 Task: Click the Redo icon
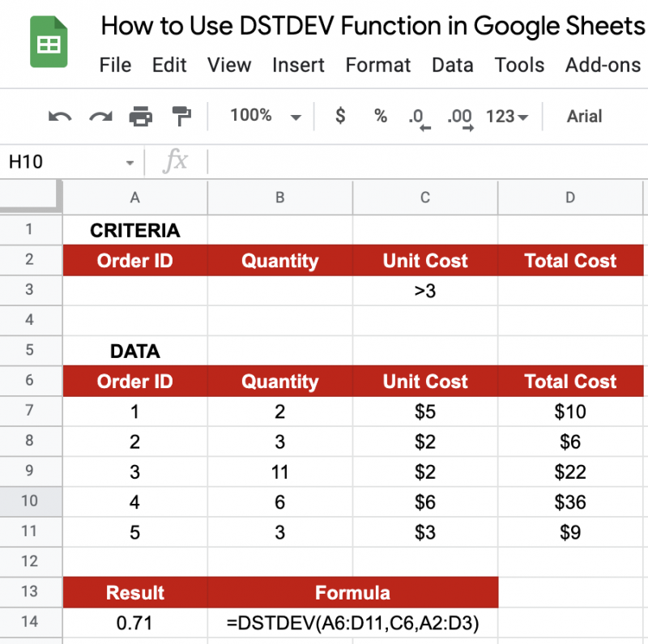click(100, 116)
